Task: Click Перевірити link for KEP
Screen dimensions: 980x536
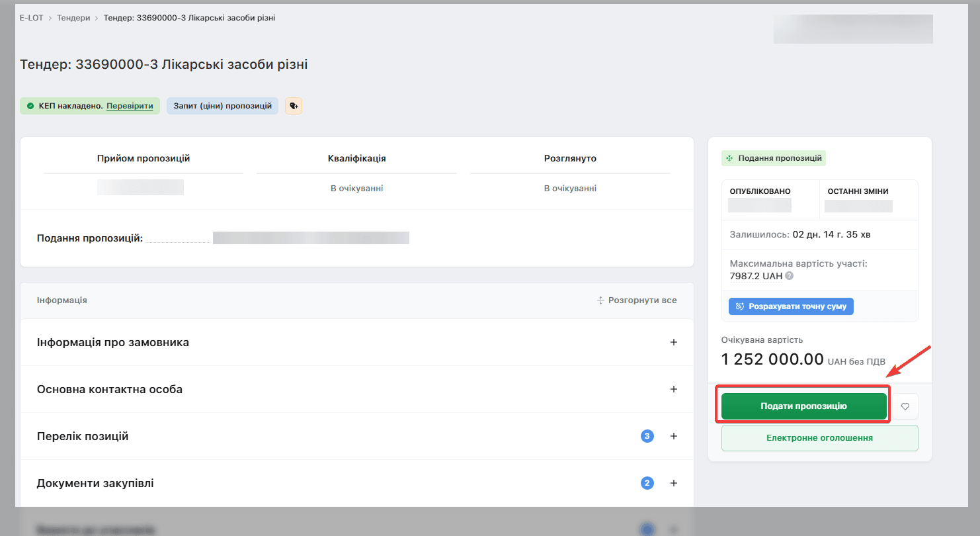Action: pyautogui.click(x=130, y=106)
